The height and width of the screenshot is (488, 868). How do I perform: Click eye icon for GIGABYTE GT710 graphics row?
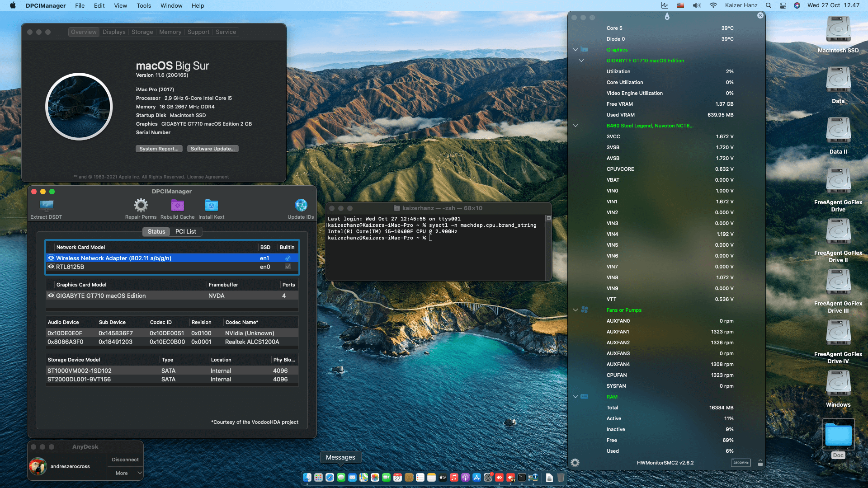(x=51, y=296)
